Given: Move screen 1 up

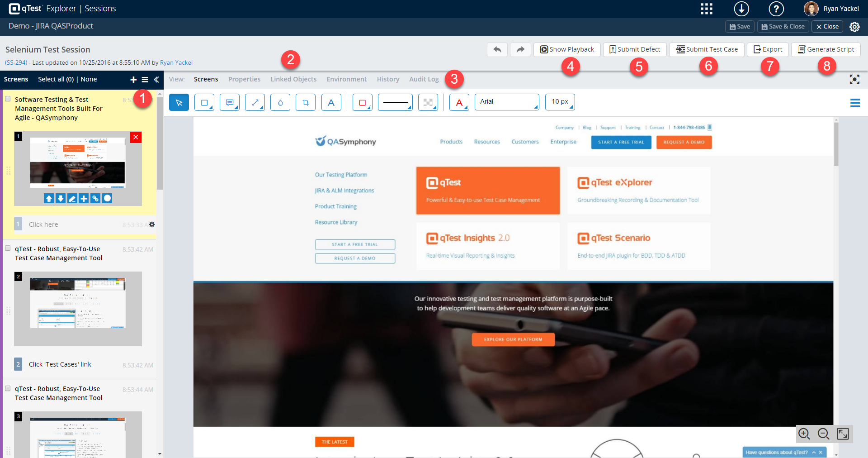Looking at the screenshot, I should click(x=49, y=198).
